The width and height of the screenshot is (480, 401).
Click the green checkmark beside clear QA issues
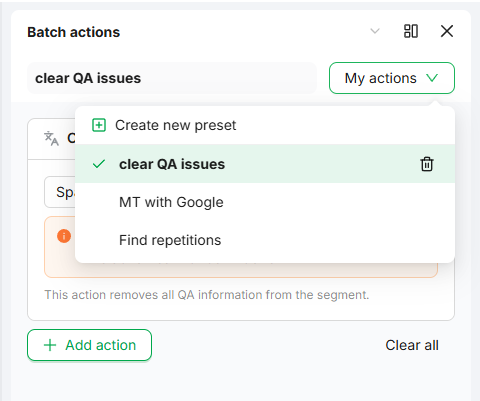(x=99, y=164)
